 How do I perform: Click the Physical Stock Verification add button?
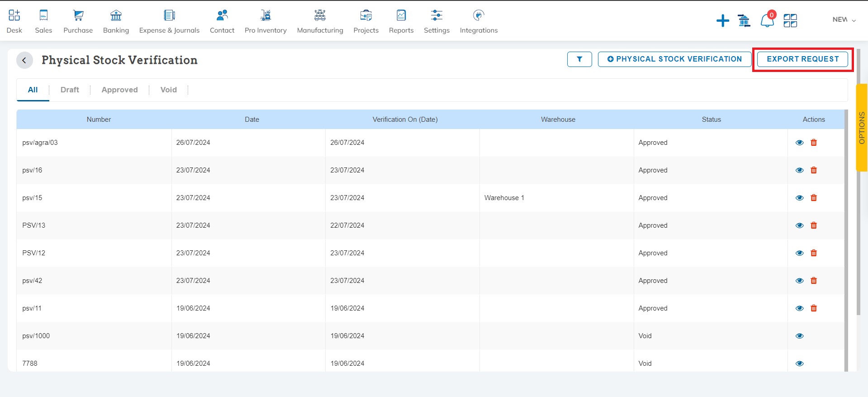coord(674,59)
